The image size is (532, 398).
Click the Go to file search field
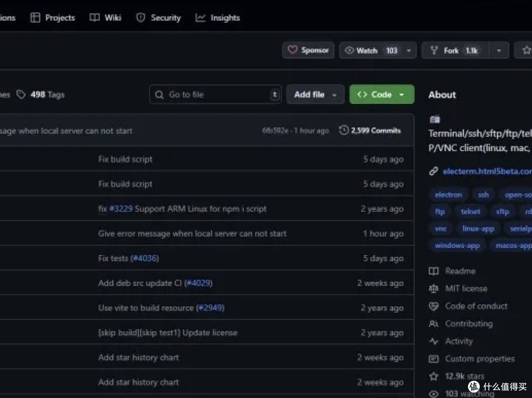click(215, 94)
